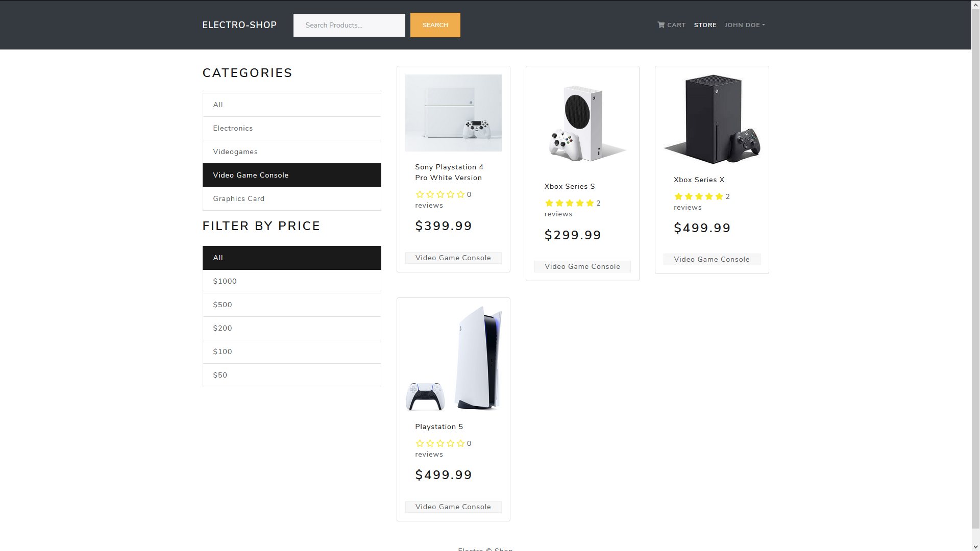Select the Electronics category

292,128
